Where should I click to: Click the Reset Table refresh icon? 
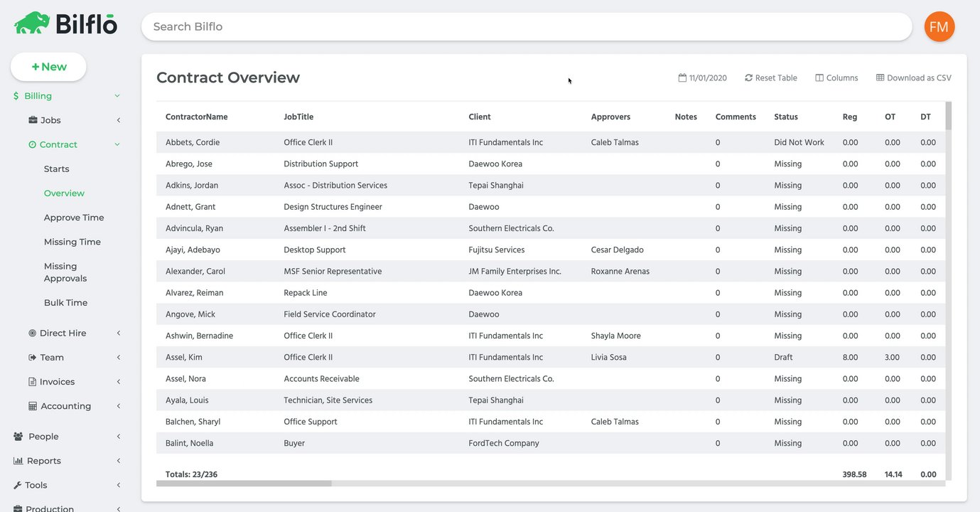point(748,78)
